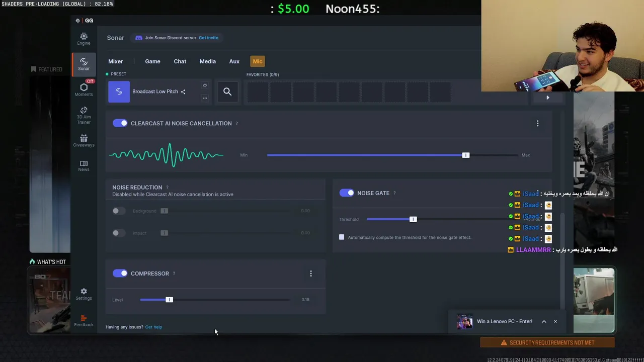Viewport: 644px width, 362px height.
Task: Click the Lenovo giveaway thumbnail
Action: (464, 321)
